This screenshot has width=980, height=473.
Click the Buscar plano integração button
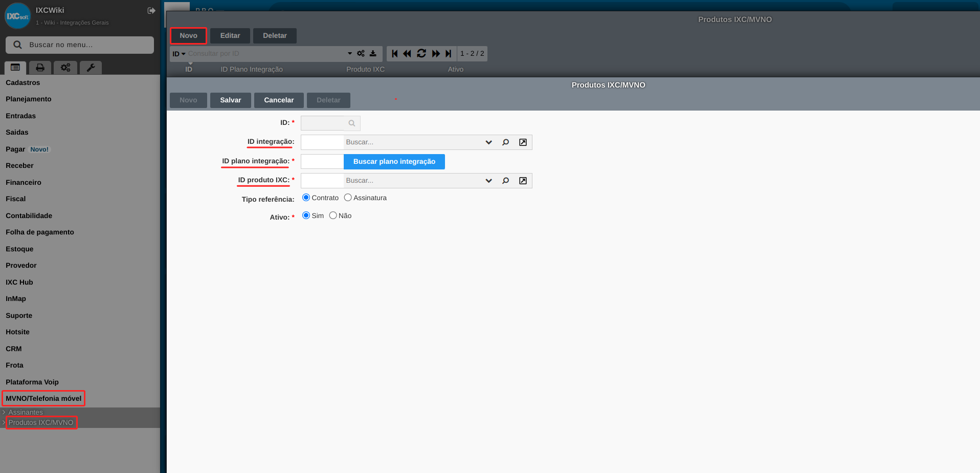pos(394,162)
